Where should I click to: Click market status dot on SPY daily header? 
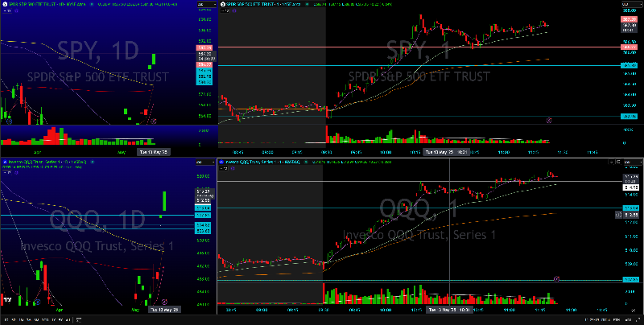(92, 4)
